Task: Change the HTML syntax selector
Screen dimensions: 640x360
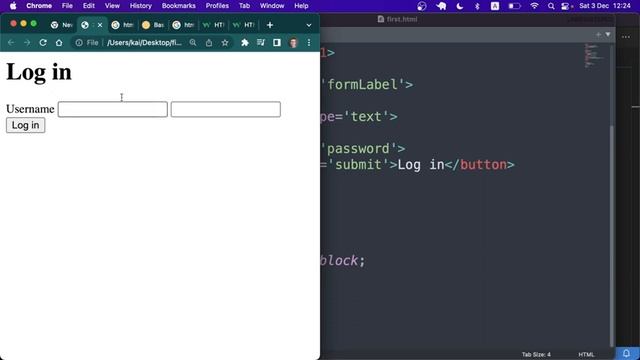Action: pos(586,354)
